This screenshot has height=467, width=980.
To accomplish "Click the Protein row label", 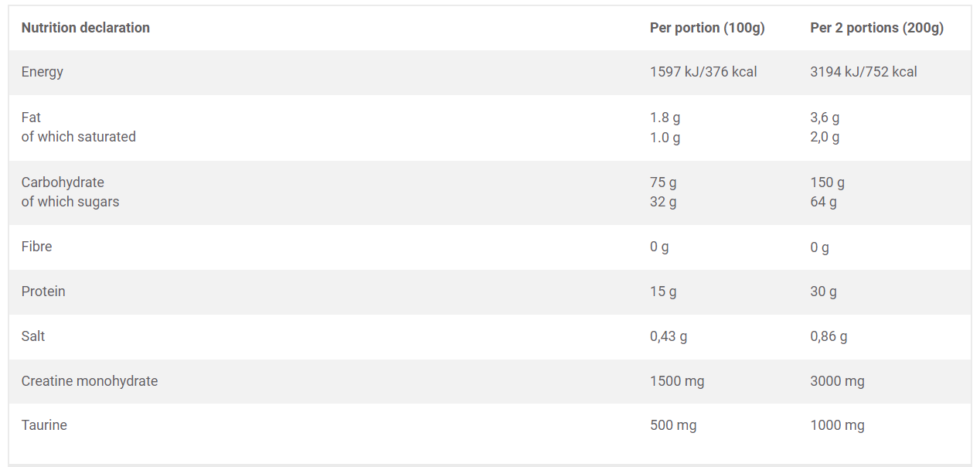I will [43, 291].
